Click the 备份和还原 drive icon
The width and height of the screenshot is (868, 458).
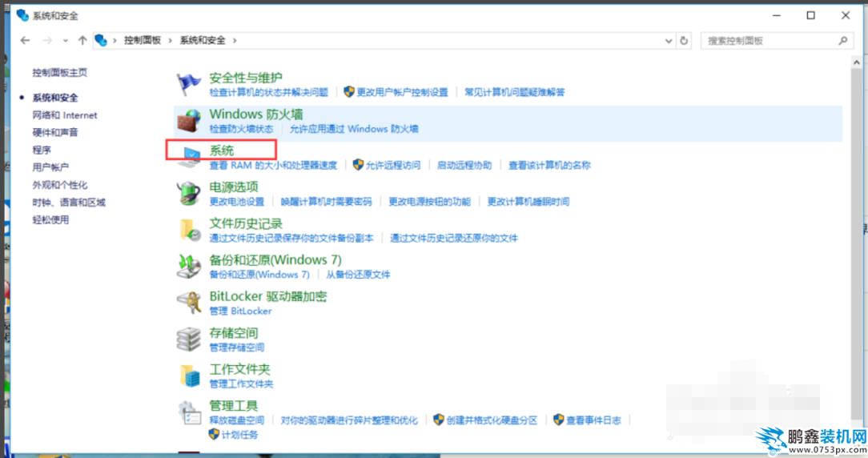pyautogui.click(x=188, y=267)
